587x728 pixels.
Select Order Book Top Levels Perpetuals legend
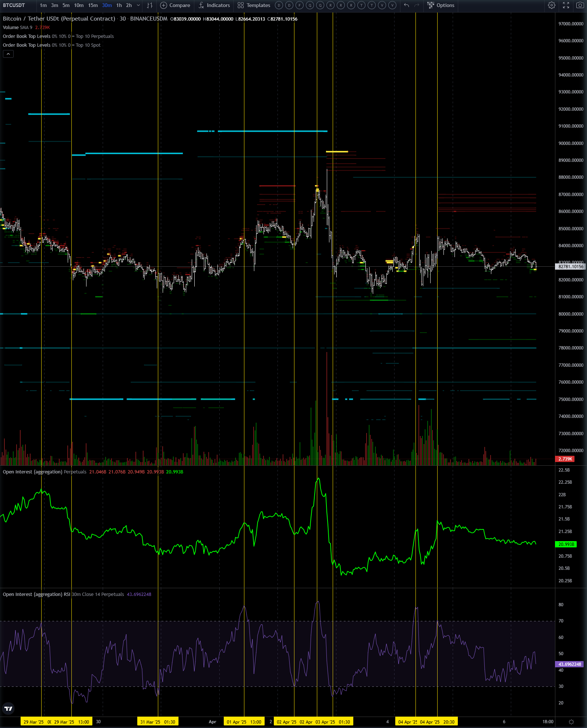tap(58, 36)
